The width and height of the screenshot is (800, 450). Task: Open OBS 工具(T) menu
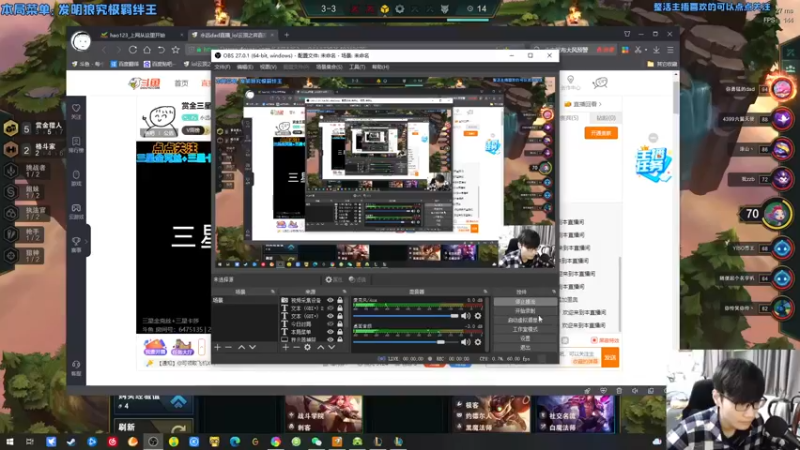click(357, 67)
